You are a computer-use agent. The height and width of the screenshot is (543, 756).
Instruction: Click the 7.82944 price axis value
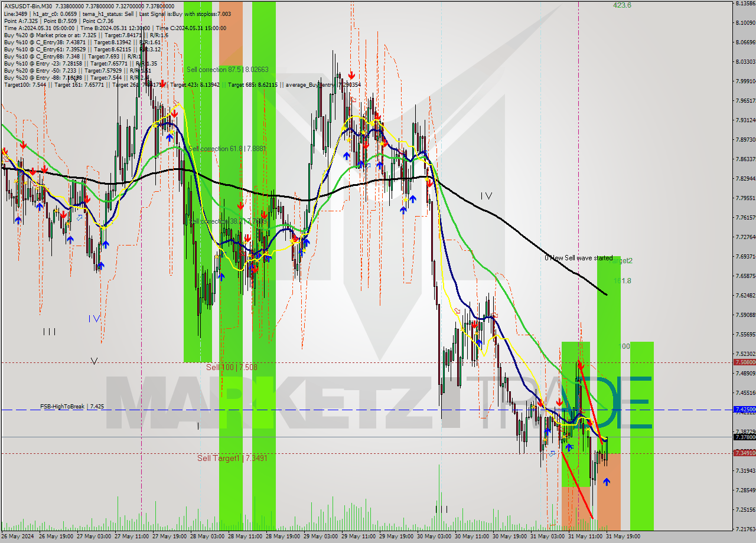pyautogui.click(x=746, y=178)
